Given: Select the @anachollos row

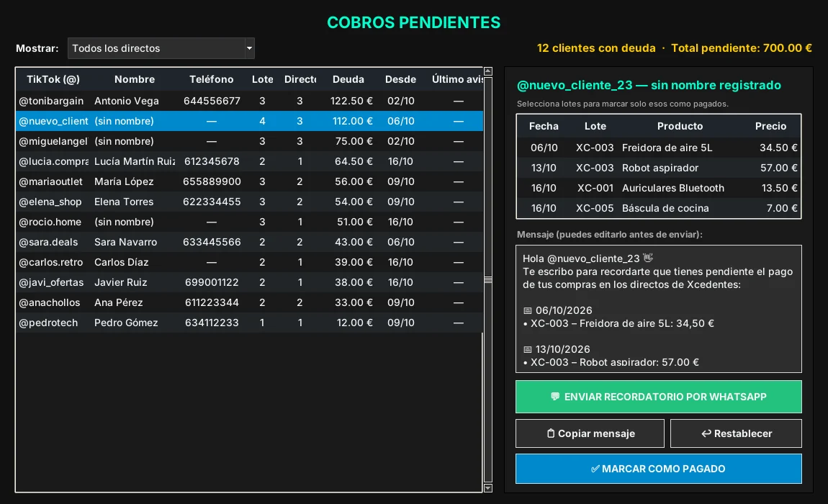Looking at the screenshot, I should (249, 302).
